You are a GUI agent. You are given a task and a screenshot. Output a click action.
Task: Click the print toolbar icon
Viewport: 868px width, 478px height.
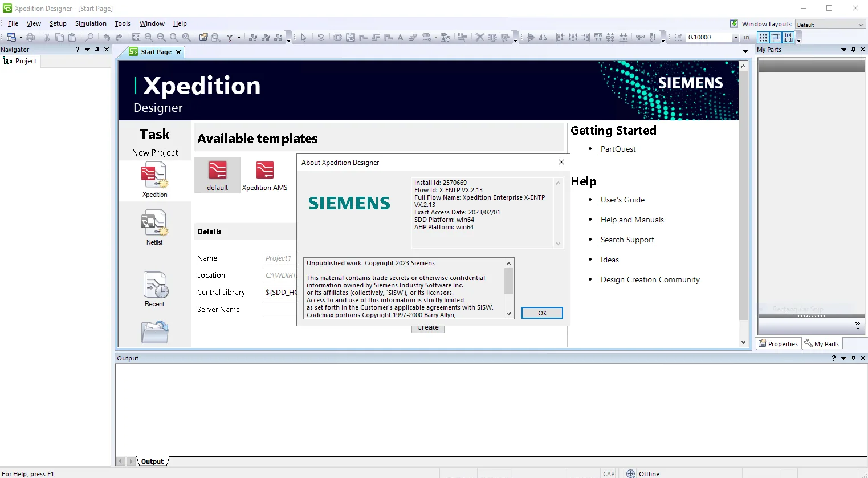pos(30,37)
